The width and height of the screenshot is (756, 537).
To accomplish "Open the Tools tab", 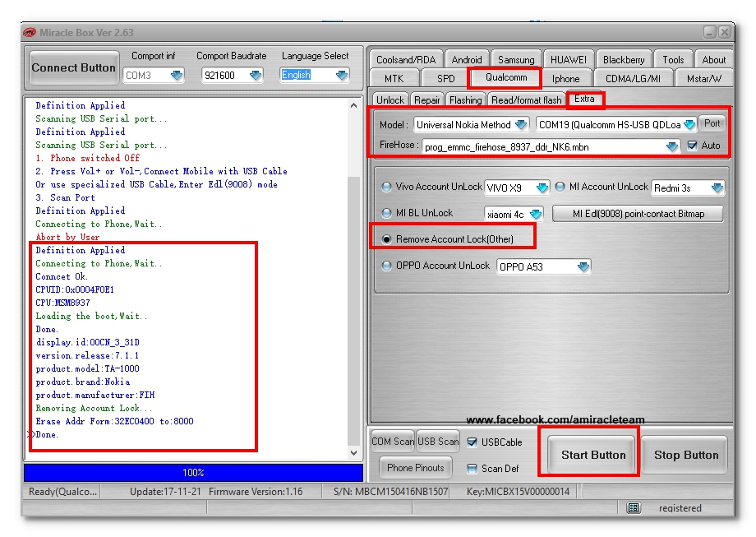I will (x=673, y=59).
